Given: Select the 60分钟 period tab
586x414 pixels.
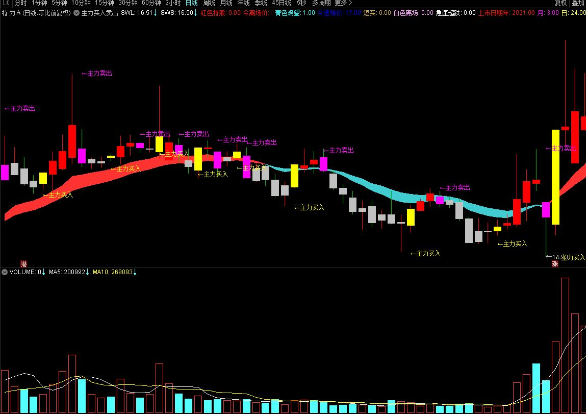Looking at the screenshot, I should coord(151,3).
